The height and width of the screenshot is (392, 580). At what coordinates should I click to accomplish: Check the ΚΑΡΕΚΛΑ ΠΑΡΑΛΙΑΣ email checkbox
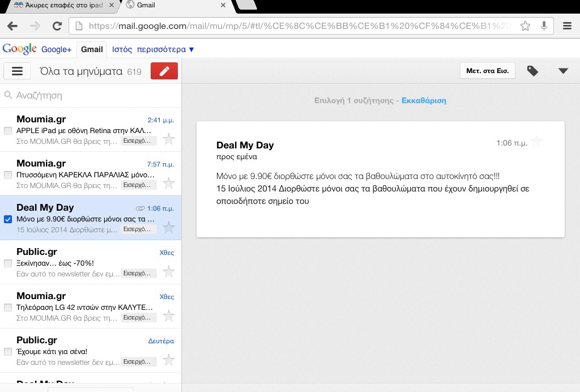click(8, 175)
